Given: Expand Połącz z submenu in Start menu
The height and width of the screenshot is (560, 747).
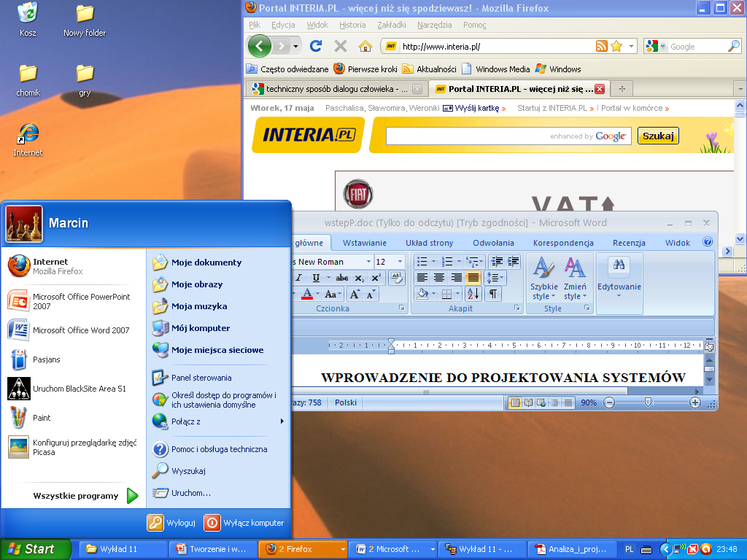Looking at the screenshot, I should tap(217, 421).
